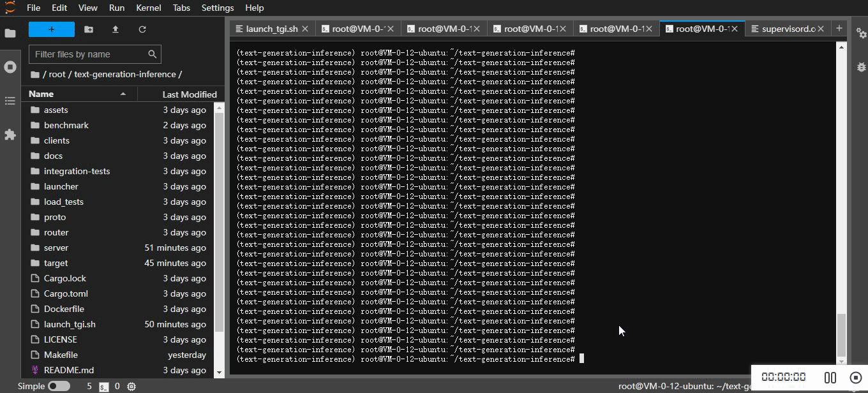
Task: Select the assets folder
Action: [117, 110]
